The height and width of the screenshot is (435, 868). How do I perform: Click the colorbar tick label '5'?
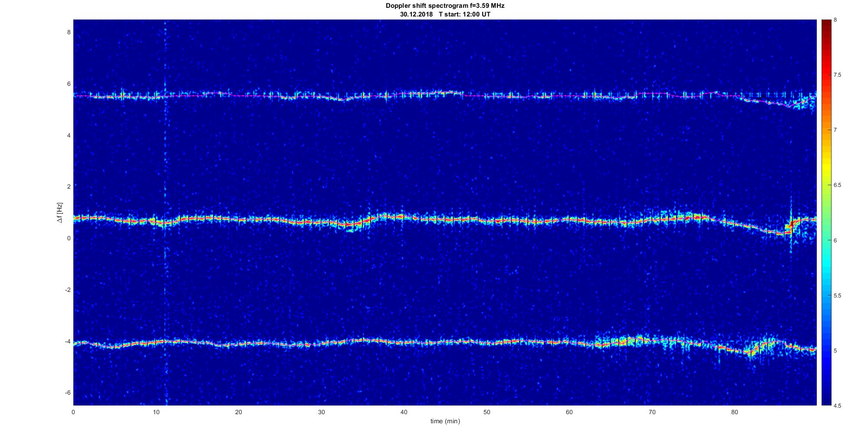click(835, 350)
